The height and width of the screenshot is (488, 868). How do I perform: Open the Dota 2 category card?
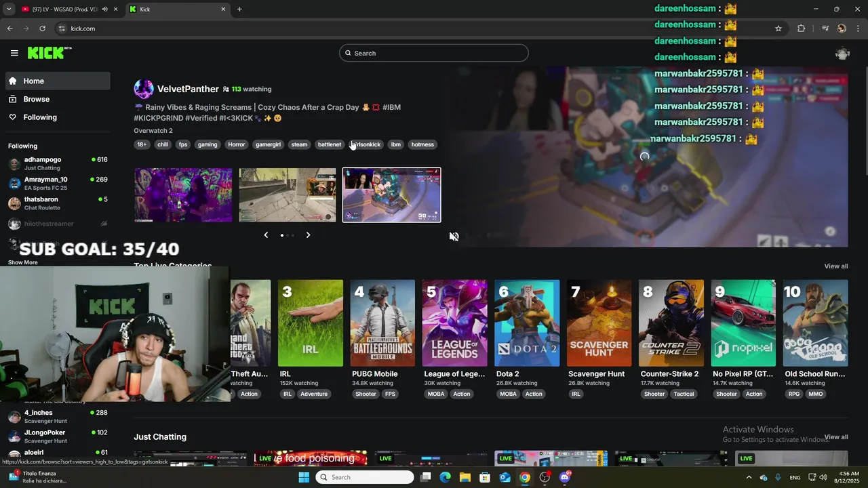[527, 323]
